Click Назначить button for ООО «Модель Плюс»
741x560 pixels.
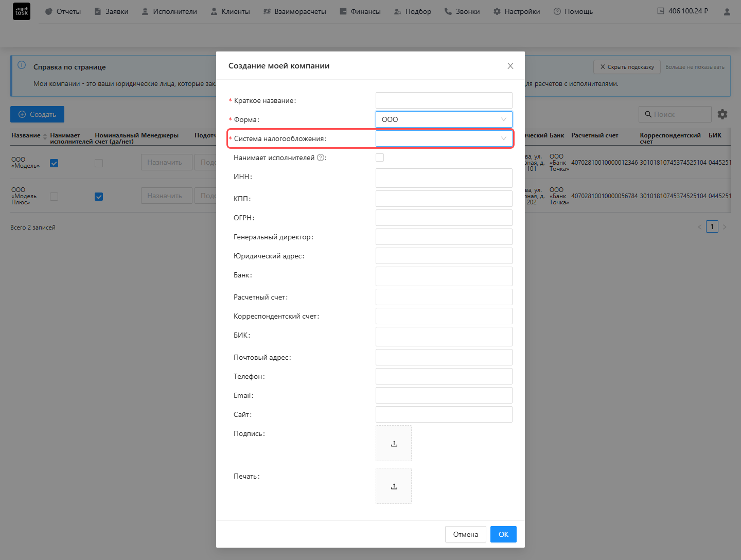167,196
